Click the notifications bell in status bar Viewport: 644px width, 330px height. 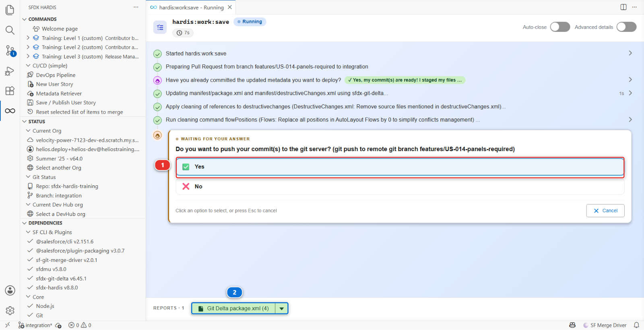click(636, 325)
